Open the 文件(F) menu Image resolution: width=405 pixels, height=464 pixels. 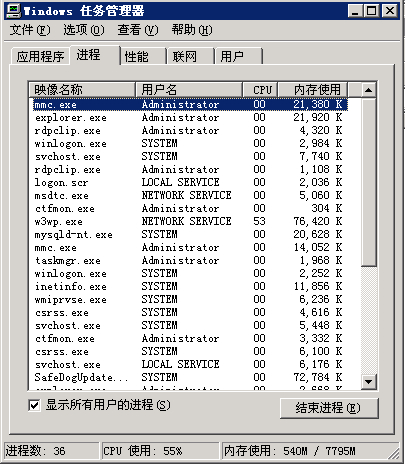pos(30,30)
